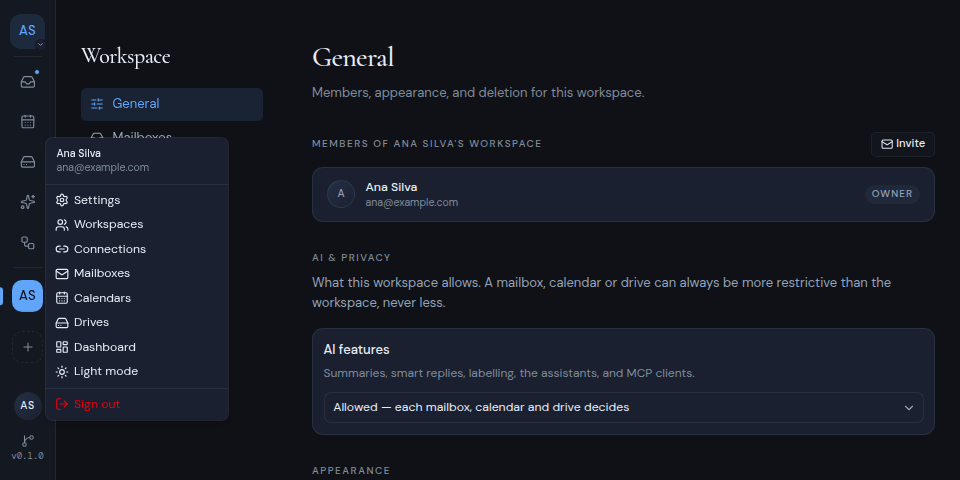Open Calendars from the user menu
This screenshot has width=960, height=480.
click(137, 298)
